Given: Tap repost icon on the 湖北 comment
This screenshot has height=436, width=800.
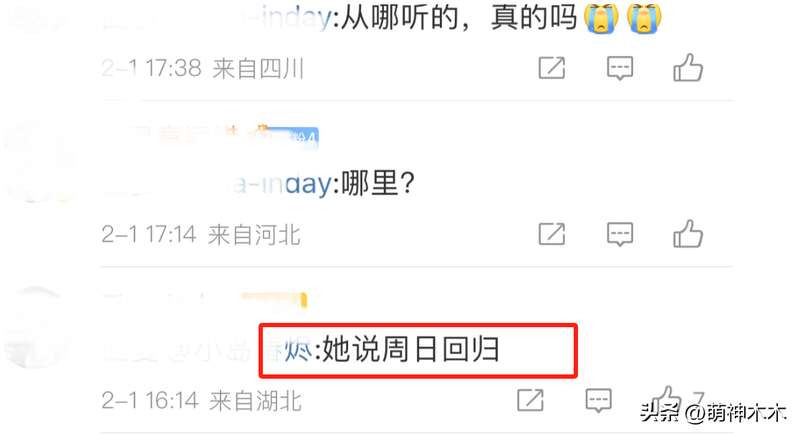Looking at the screenshot, I should [x=531, y=400].
